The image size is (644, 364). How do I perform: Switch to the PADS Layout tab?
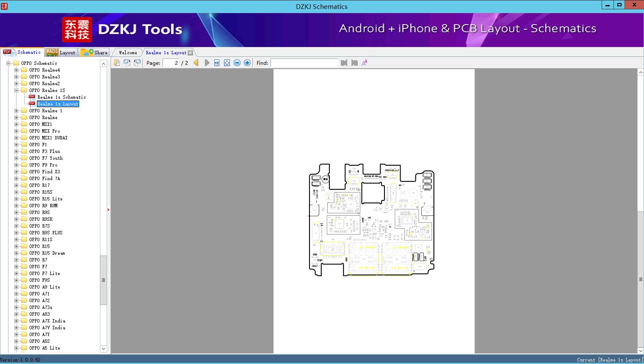click(61, 53)
